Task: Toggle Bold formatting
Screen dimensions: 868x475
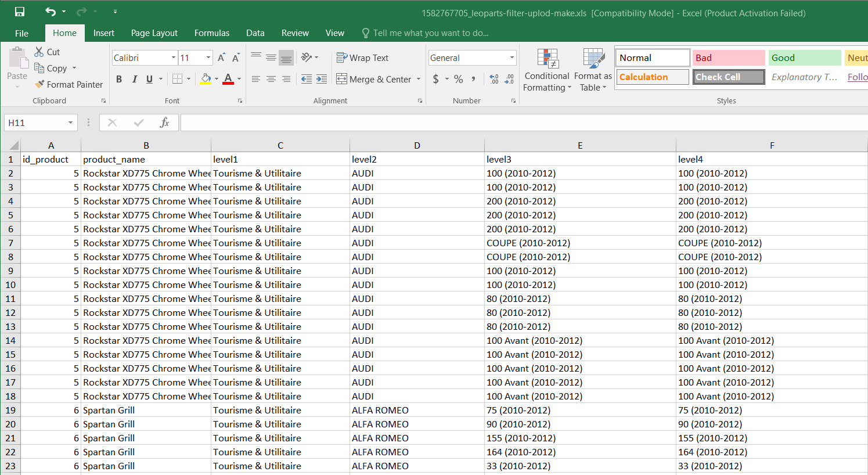Action: 119,79
